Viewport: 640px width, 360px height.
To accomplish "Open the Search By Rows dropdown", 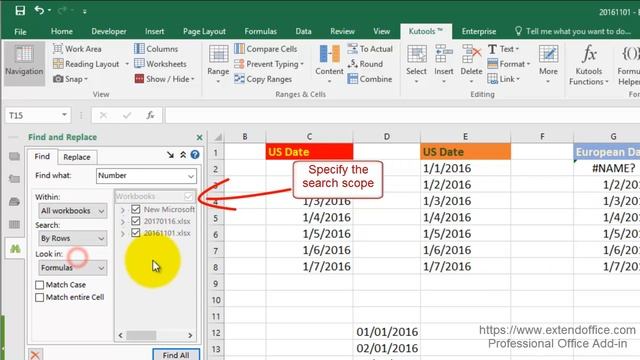I will click(x=73, y=238).
